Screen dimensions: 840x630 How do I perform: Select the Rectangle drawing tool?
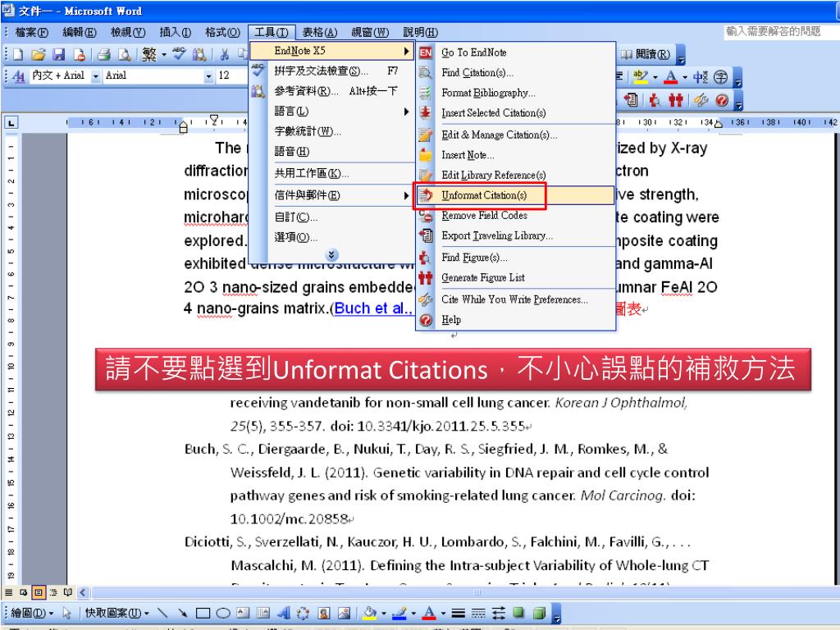pyautogui.click(x=203, y=613)
